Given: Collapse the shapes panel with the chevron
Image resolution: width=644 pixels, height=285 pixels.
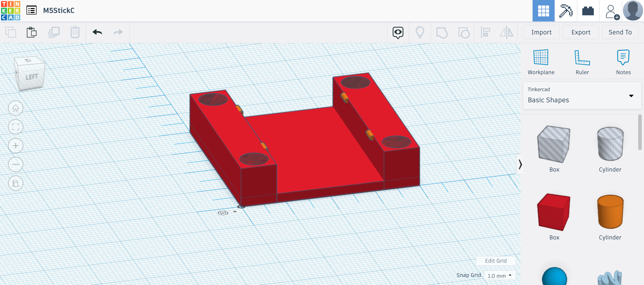Looking at the screenshot, I should click(x=521, y=164).
